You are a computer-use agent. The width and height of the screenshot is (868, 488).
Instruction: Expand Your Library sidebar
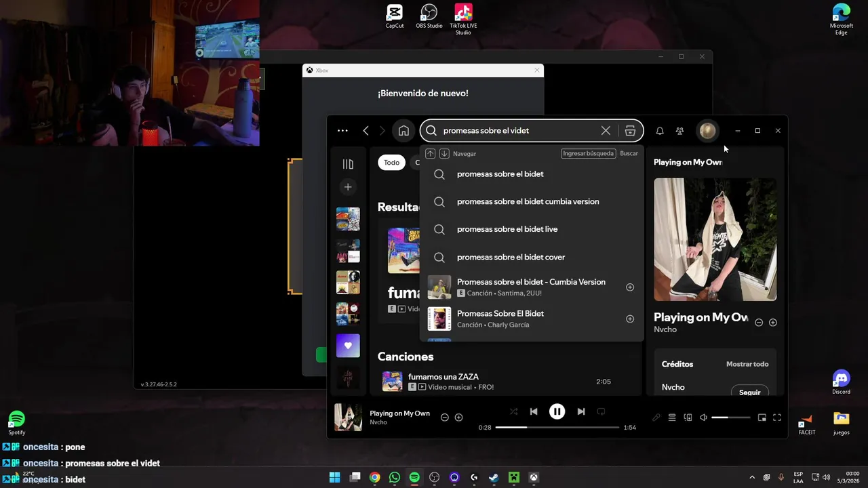348,164
